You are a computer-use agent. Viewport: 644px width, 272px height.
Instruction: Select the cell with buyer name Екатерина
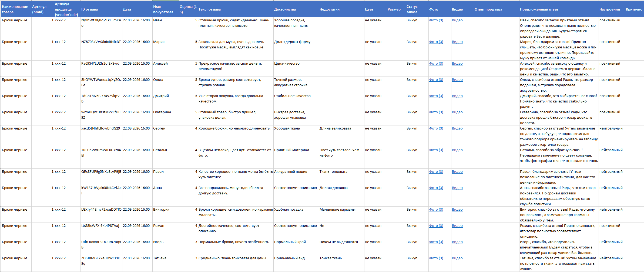pos(166,117)
